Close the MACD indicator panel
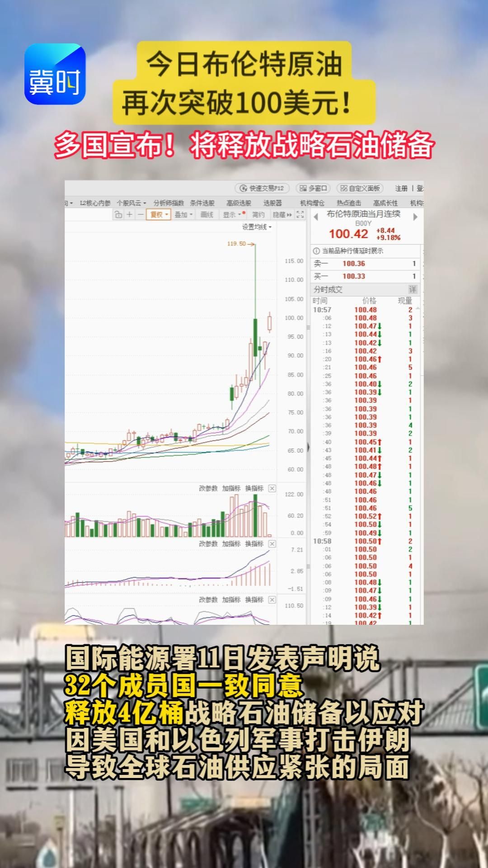The width and height of the screenshot is (488, 868). tap(272, 544)
